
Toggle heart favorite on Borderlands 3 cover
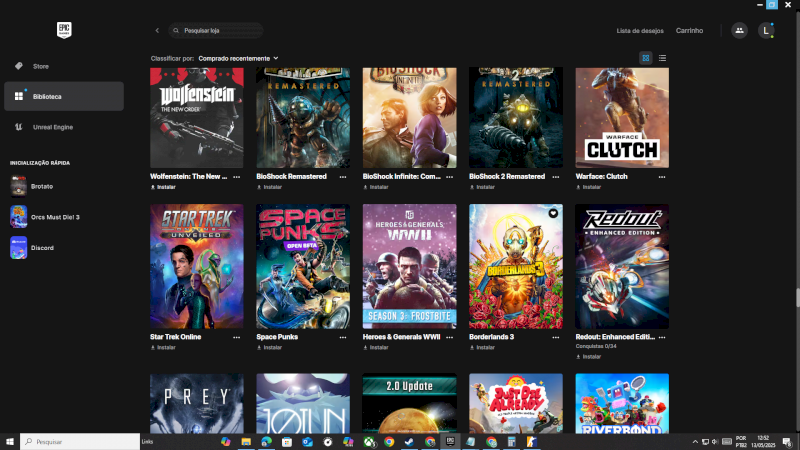coord(553,213)
